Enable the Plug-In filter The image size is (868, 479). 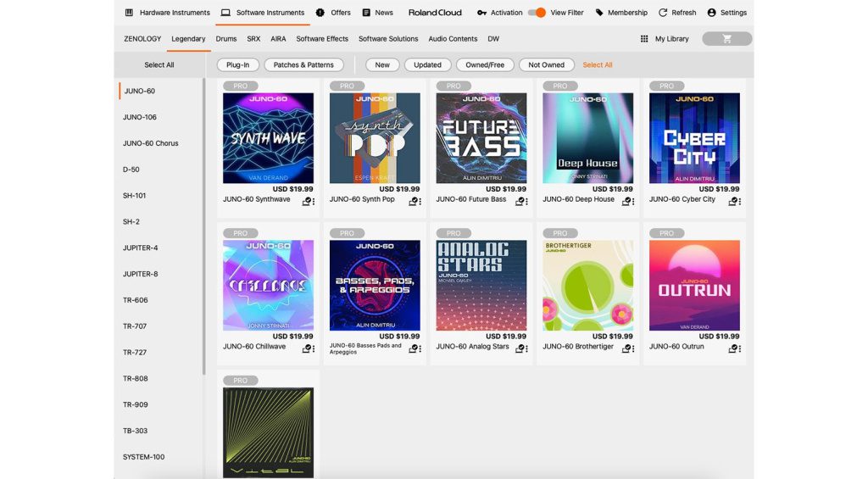pos(237,65)
